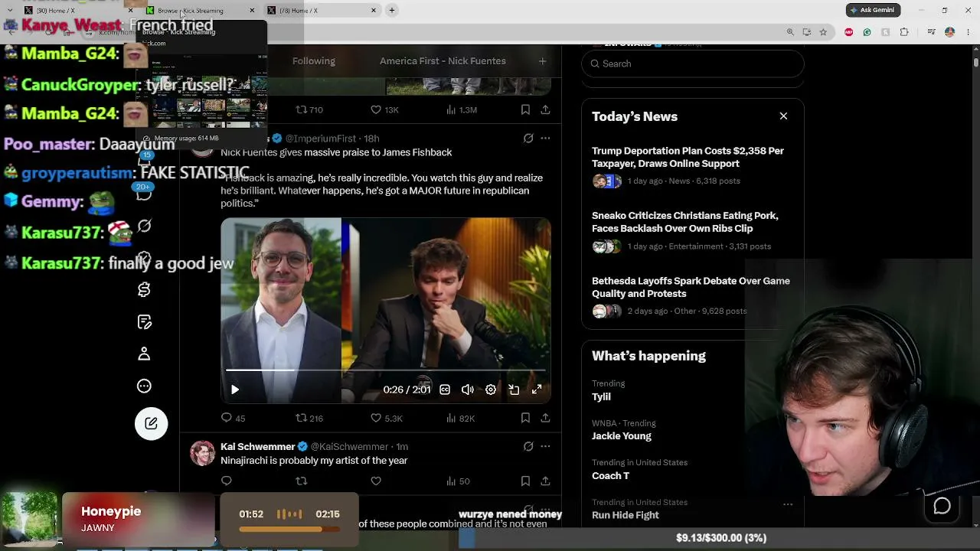The width and height of the screenshot is (980, 551).
Task: Bookmark this page with the star icon
Action: pos(823,32)
